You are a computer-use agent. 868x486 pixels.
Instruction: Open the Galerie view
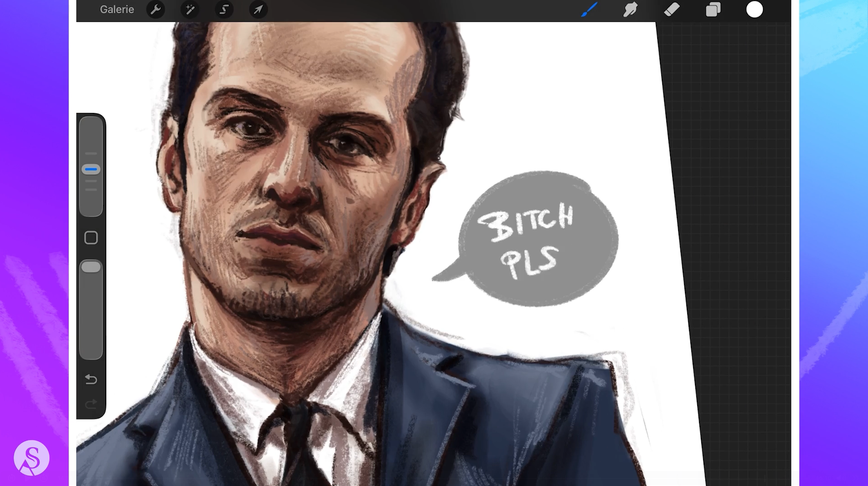coord(117,10)
